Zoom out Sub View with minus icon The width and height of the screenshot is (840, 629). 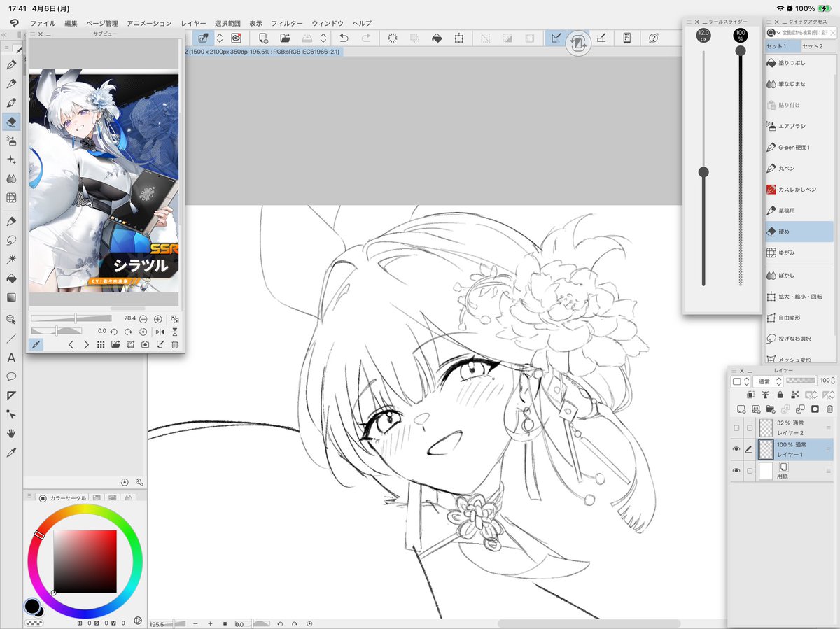pos(143,319)
